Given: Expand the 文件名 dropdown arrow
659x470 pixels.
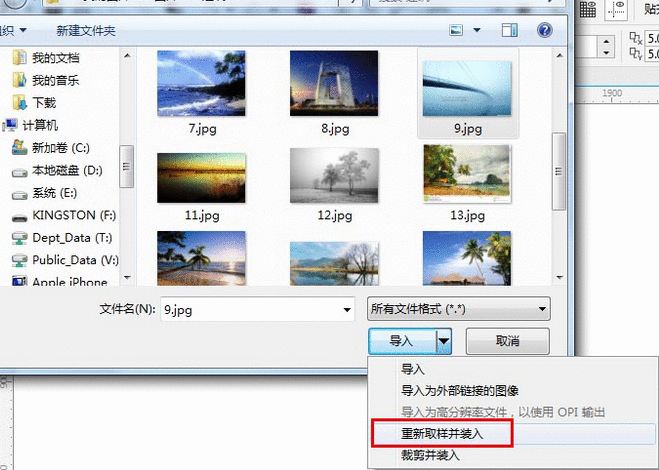Looking at the screenshot, I should click(347, 310).
